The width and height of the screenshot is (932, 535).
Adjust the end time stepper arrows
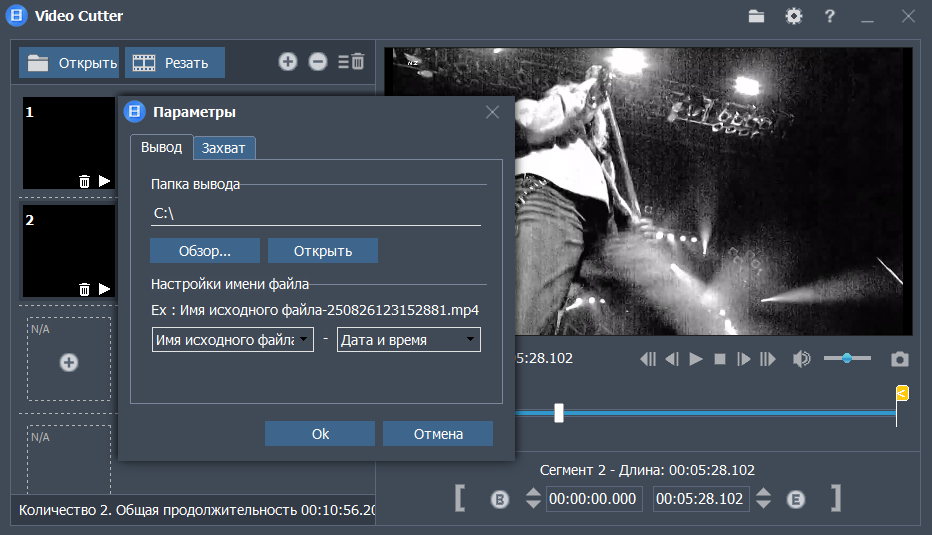click(764, 498)
